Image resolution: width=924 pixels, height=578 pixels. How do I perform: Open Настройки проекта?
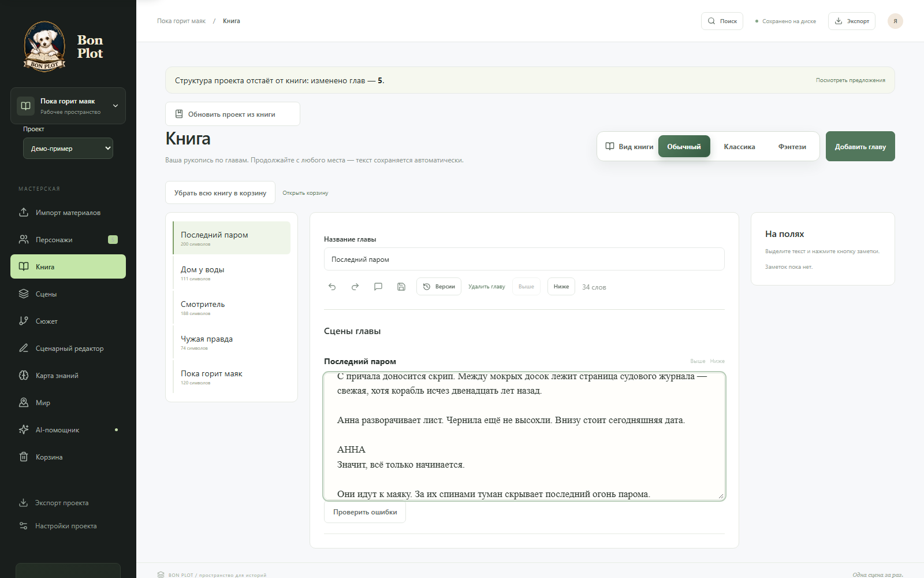pyautogui.click(x=68, y=526)
